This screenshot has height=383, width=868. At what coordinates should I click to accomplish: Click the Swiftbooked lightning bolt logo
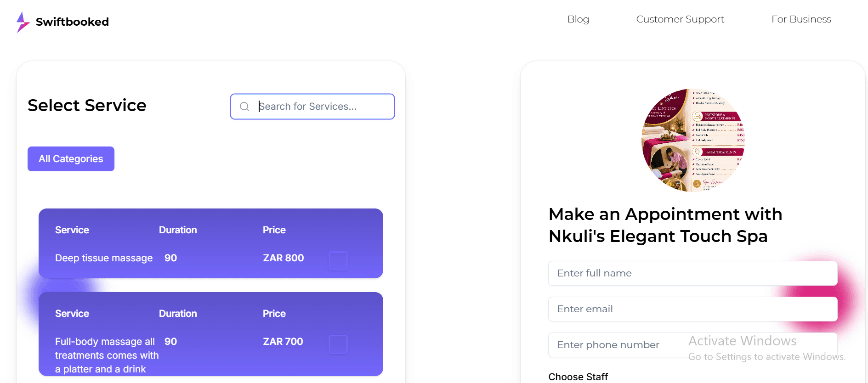tap(23, 22)
